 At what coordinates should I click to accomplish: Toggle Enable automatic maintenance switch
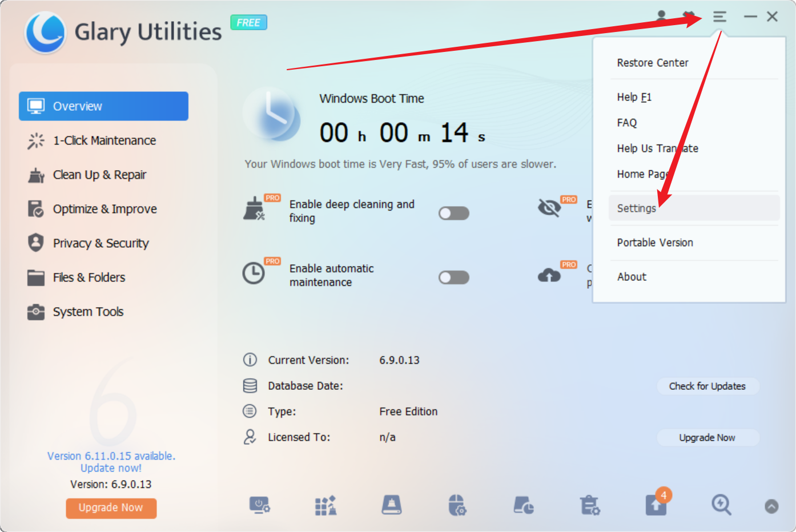pyautogui.click(x=454, y=277)
